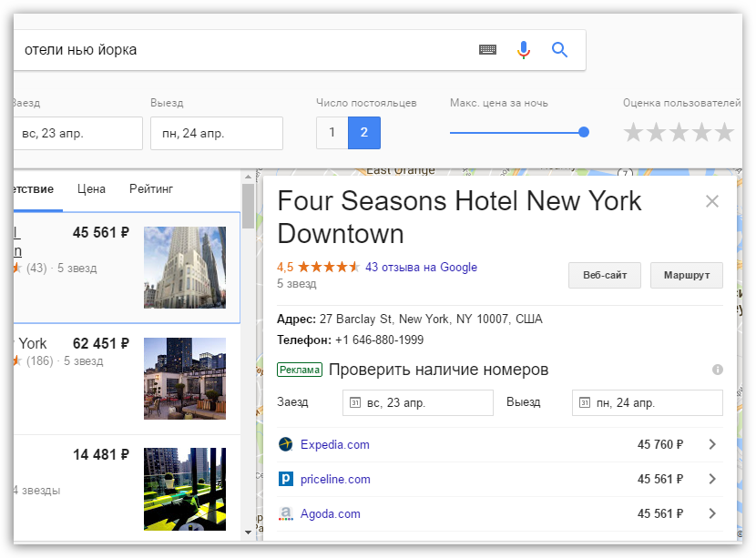Select 1 guest in Число постояльцев
This screenshot has width=756, height=558.
pyautogui.click(x=332, y=133)
